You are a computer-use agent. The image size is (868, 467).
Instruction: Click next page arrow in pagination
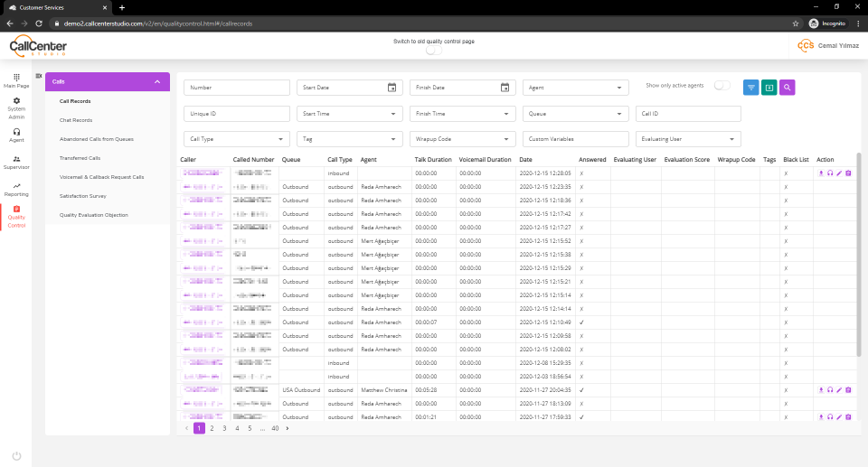click(288, 428)
